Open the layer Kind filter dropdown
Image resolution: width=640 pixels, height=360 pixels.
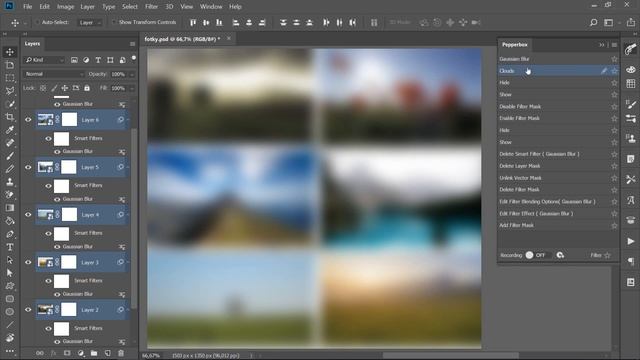coord(45,60)
